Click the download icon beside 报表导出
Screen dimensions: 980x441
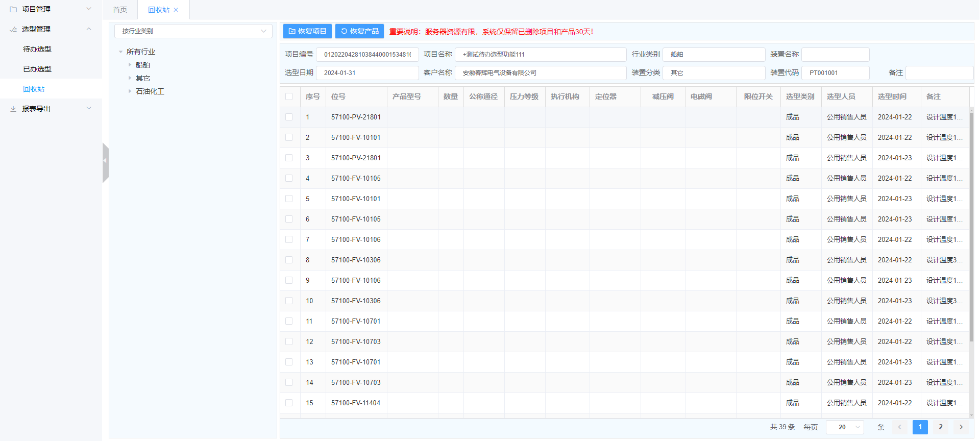point(13,109)
